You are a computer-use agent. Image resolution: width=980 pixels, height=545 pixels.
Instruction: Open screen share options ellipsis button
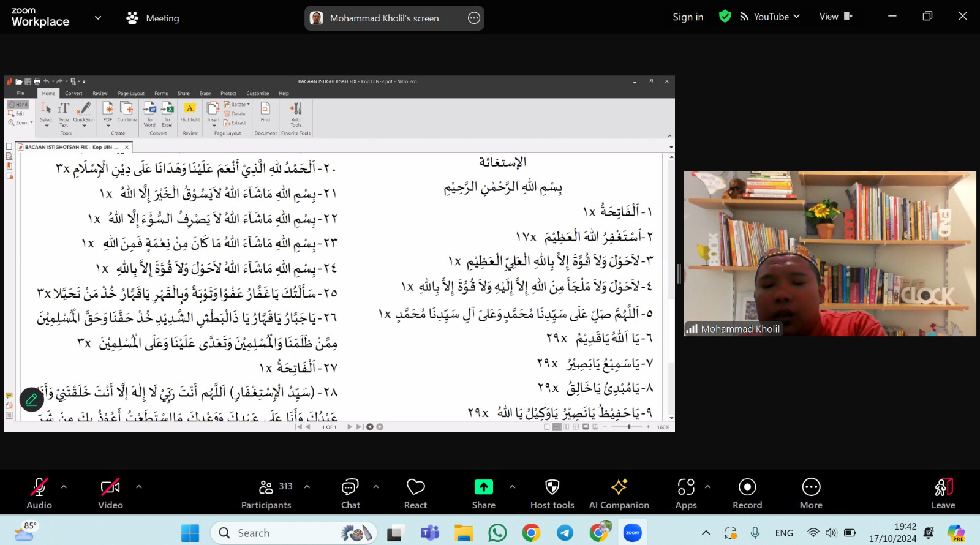click(474, 18)
